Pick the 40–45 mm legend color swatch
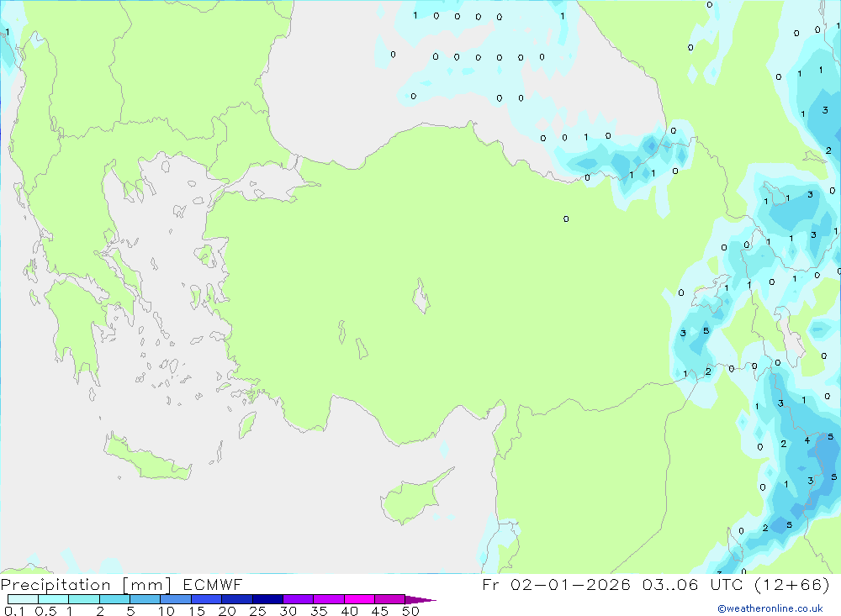The height and width of the screenshot is (616, 841). point(359,599)
